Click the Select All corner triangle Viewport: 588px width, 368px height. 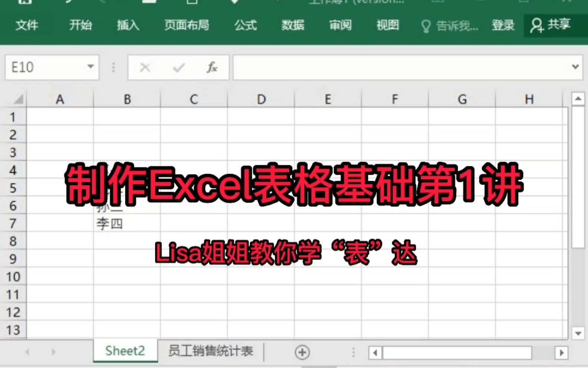click(18, 99)
